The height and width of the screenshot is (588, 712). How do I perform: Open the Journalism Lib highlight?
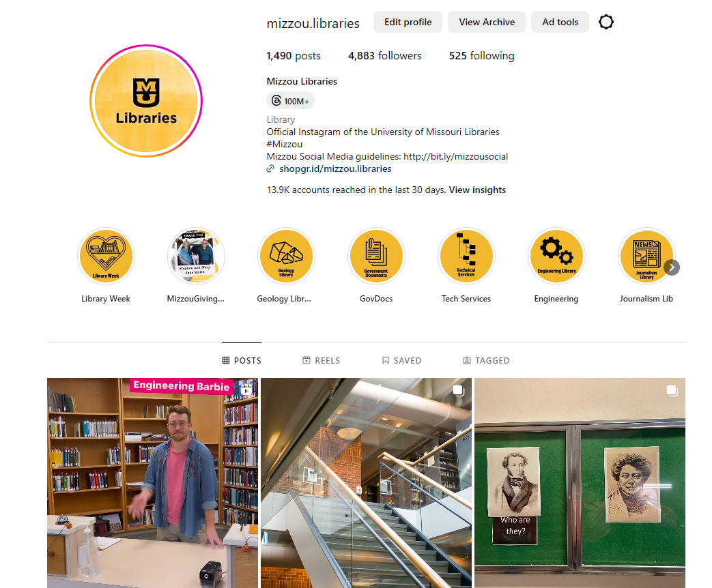[646, 256]
